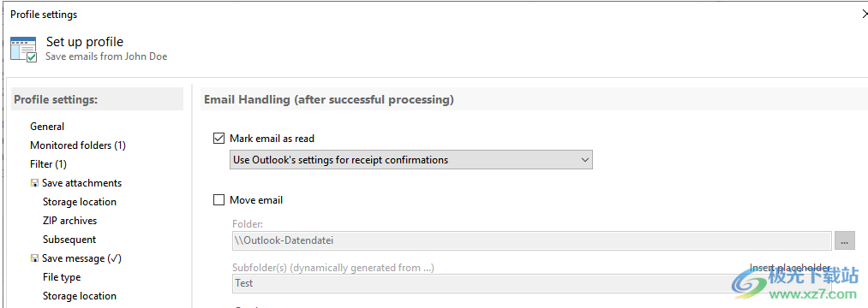Click the dropdown arrow for Outlook's receipt settings
Viewport: 868px width, 308px height.
[x=585, y=160]
